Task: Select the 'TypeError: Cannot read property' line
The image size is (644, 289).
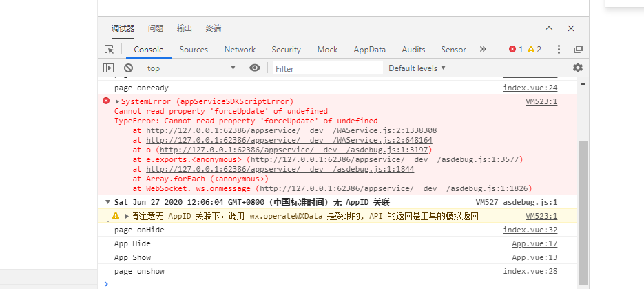Action: coord(246,121)
